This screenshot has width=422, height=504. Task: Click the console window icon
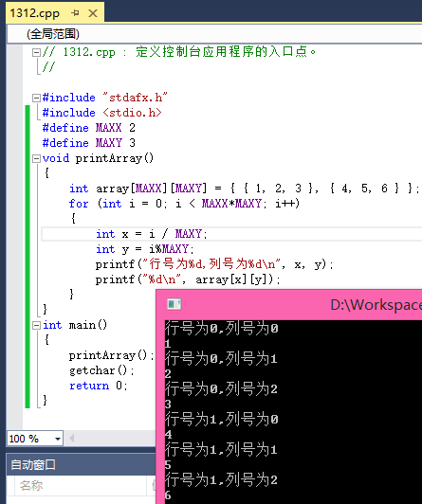(x=174, y=304)
